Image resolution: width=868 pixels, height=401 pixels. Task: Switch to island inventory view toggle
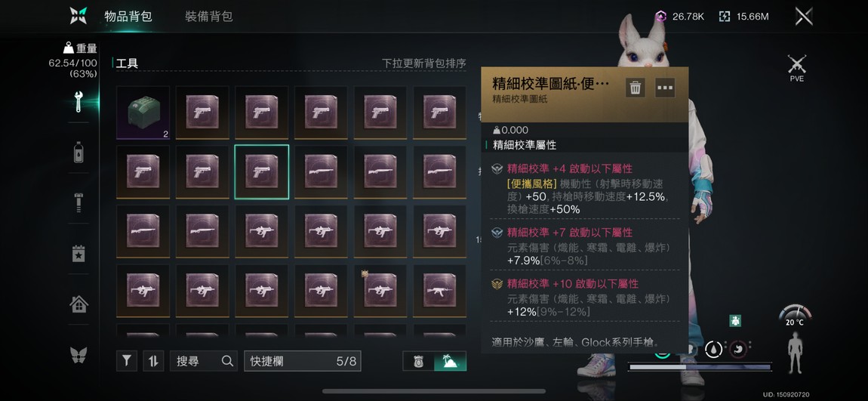coord(451,362)
